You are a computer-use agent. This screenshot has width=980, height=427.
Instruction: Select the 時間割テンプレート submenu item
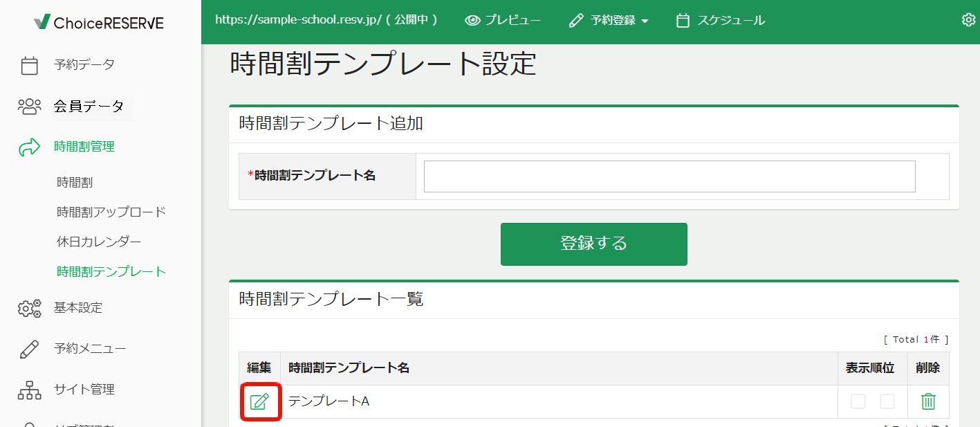pyautogui.click(x=111, y=272)
